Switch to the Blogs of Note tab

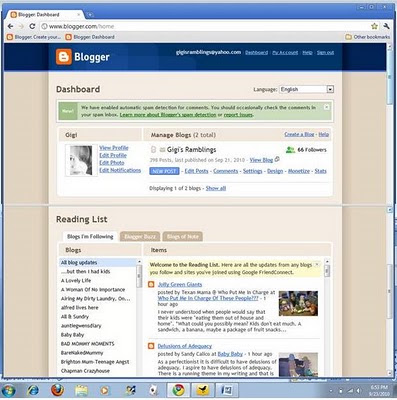[x=182, y=236]
